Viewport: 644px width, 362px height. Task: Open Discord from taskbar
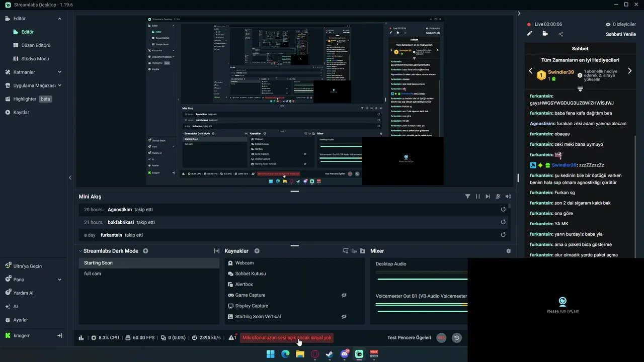tap(345, 354)
